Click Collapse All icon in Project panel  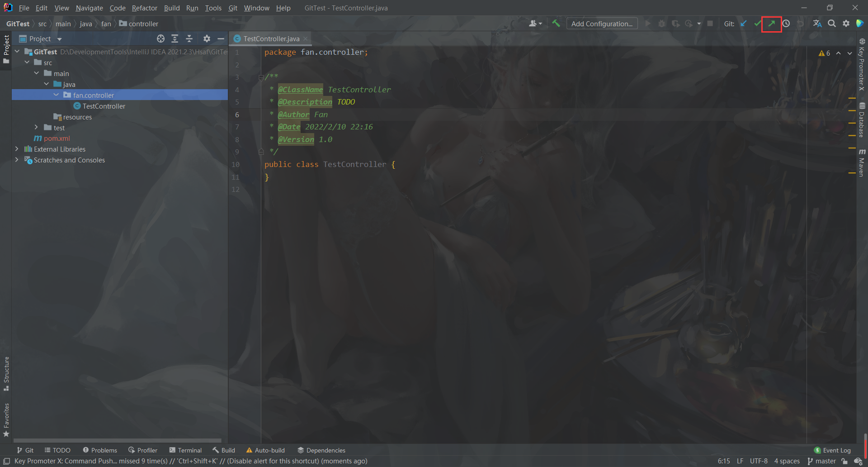pos(189,39)
